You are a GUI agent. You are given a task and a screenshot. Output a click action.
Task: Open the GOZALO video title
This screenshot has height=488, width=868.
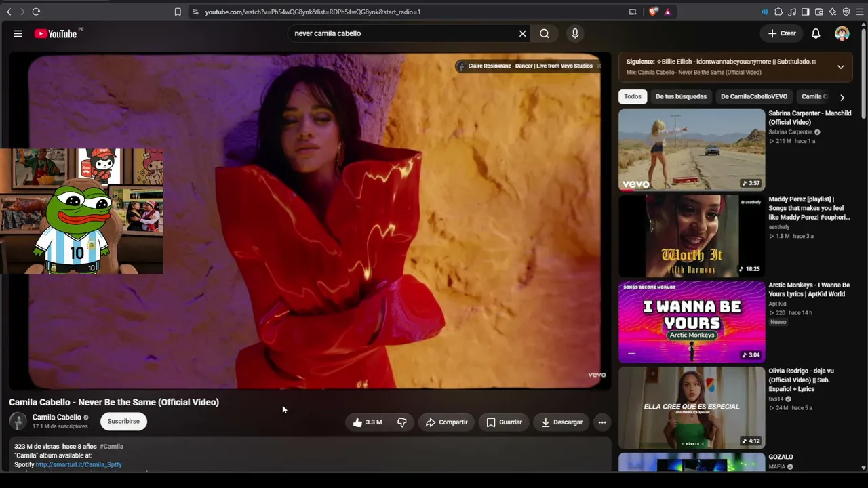(781, 457)
